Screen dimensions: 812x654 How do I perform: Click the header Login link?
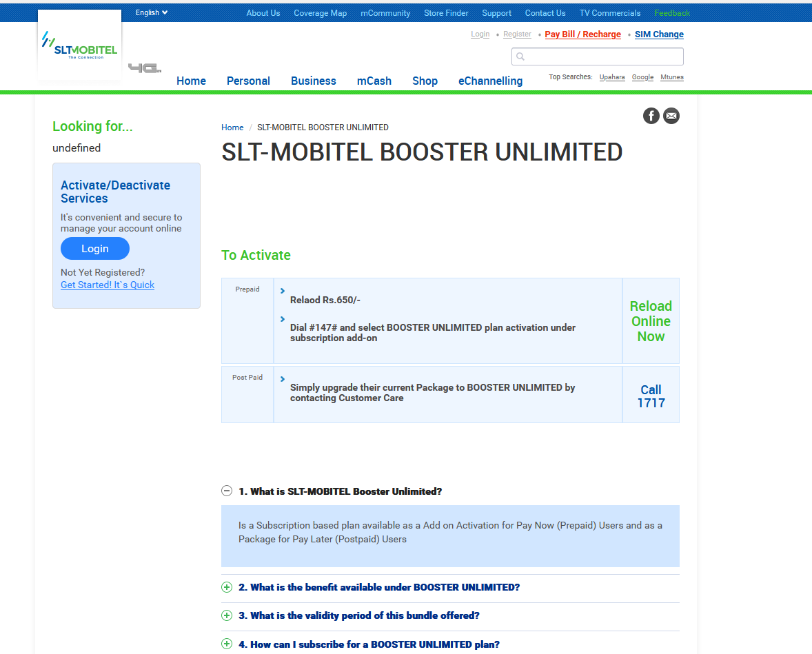(x=480, y=34)
